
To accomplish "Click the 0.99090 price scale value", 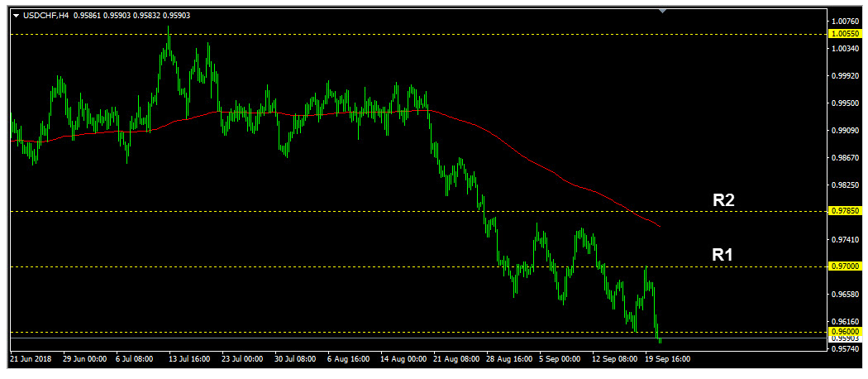I will click(x=845, y=131).
